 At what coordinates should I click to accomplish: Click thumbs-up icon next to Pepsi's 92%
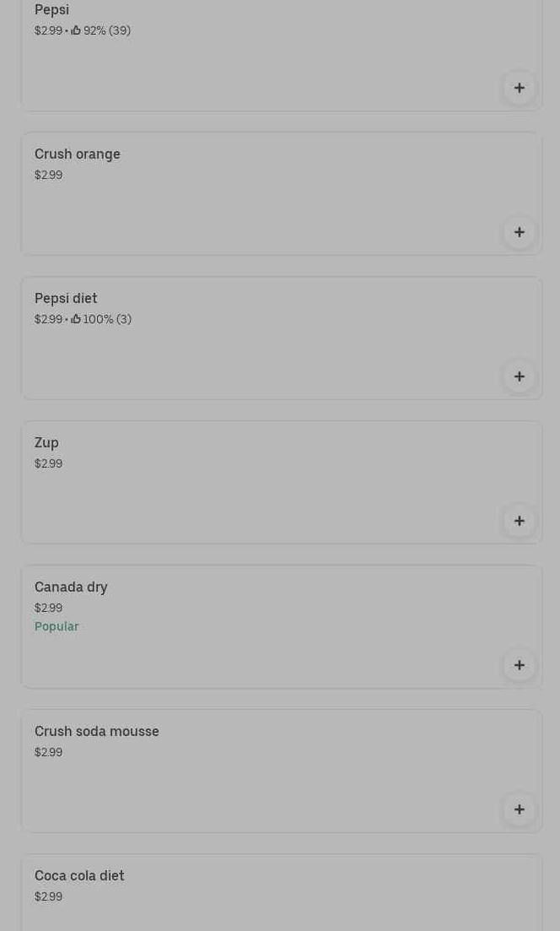pyautogui.click(x=76, y=30)
